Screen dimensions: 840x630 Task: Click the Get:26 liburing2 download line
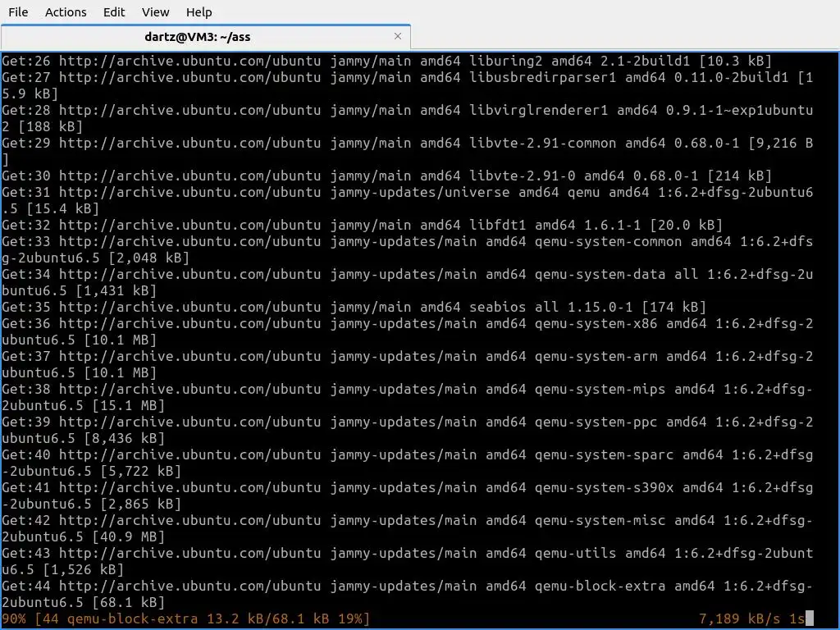[x=386, y=61]
